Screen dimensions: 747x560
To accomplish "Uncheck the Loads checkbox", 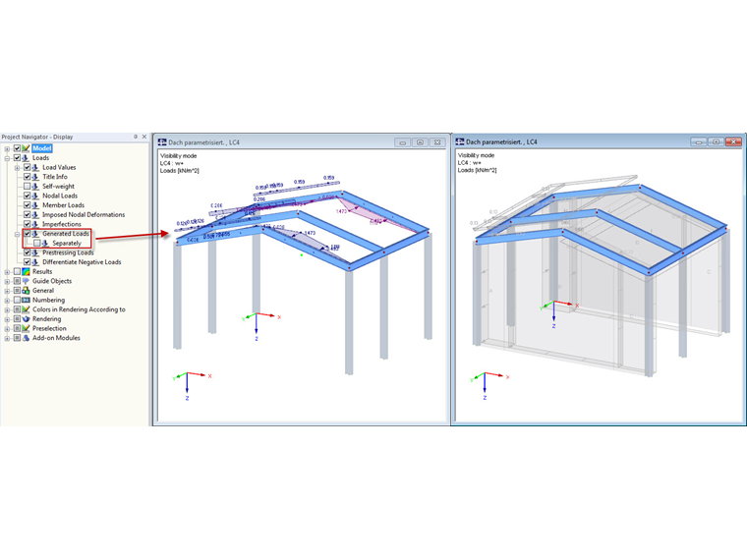I will pos(17,158).
